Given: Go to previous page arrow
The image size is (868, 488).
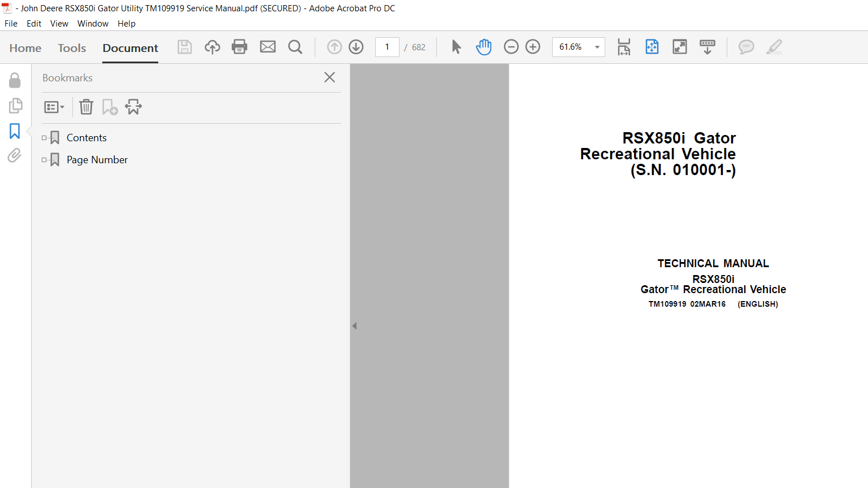Looking at the screenshot, I should [x=335, y=47].
